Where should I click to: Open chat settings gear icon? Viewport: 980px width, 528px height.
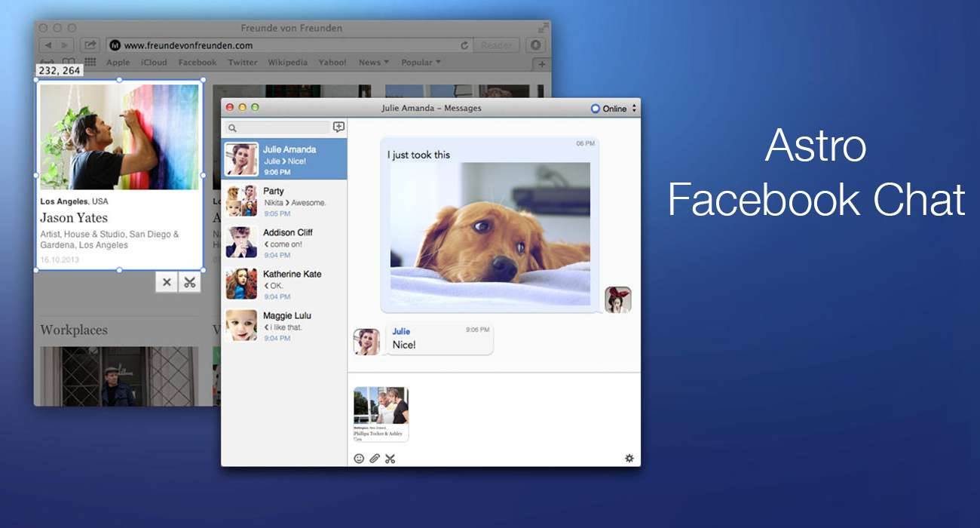pos(629,458)
